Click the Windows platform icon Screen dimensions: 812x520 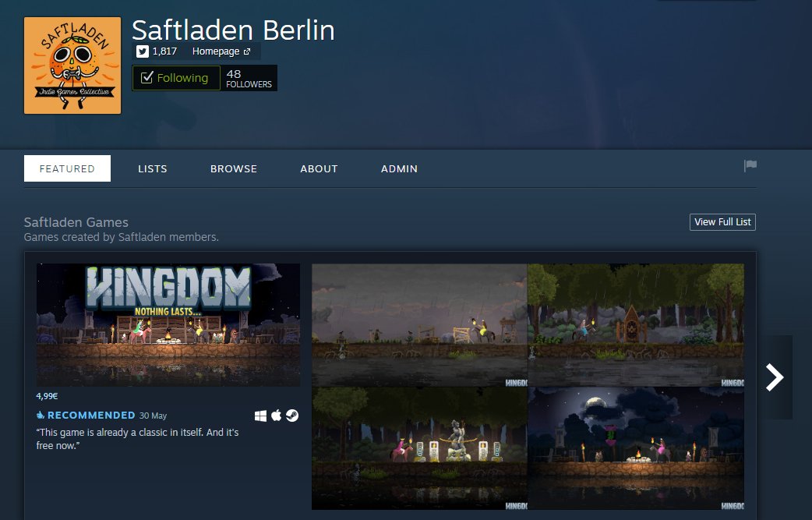pyautogui.click(x=260, y=416)
